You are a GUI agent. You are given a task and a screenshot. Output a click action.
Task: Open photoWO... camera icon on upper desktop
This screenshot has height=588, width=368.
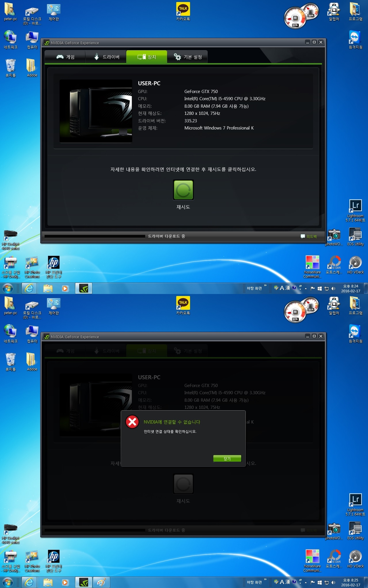(334, 237)
